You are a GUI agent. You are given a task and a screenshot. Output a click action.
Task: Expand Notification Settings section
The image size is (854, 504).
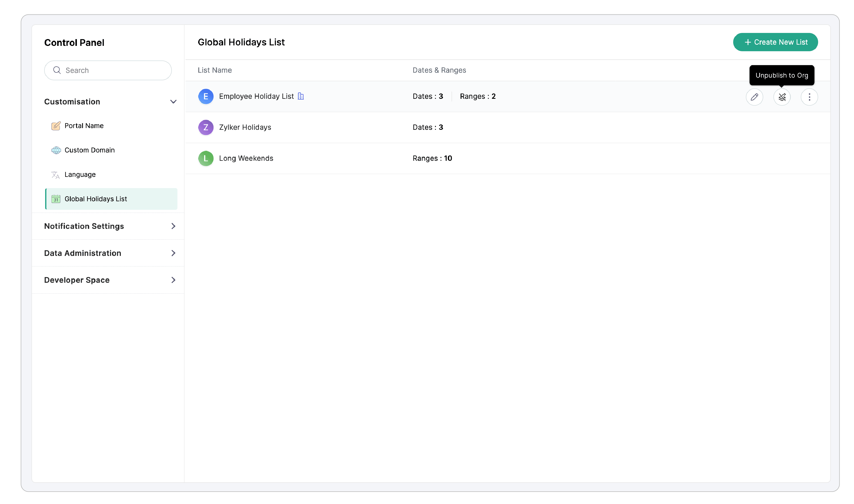173,226
